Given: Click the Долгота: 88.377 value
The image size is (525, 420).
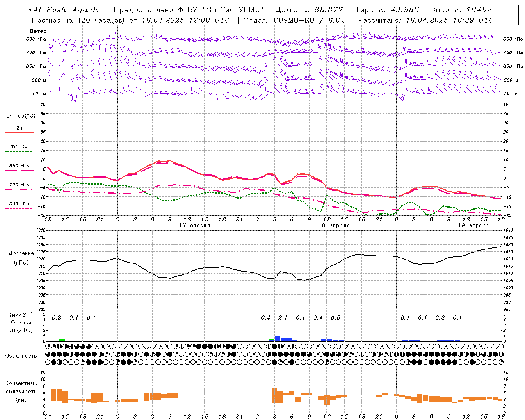Looking at the screenshot, I should pyautogui.click(x=310, y=10).
